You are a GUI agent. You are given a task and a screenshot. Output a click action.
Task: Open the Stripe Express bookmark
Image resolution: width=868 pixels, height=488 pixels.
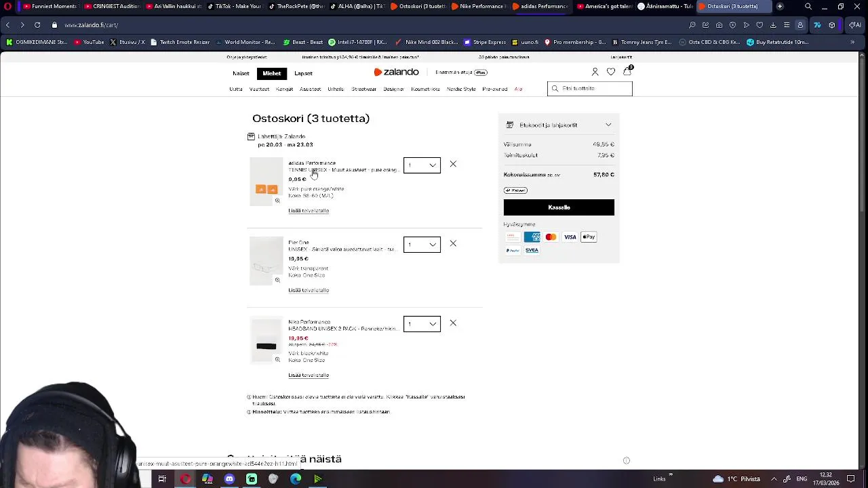point(484,42)
